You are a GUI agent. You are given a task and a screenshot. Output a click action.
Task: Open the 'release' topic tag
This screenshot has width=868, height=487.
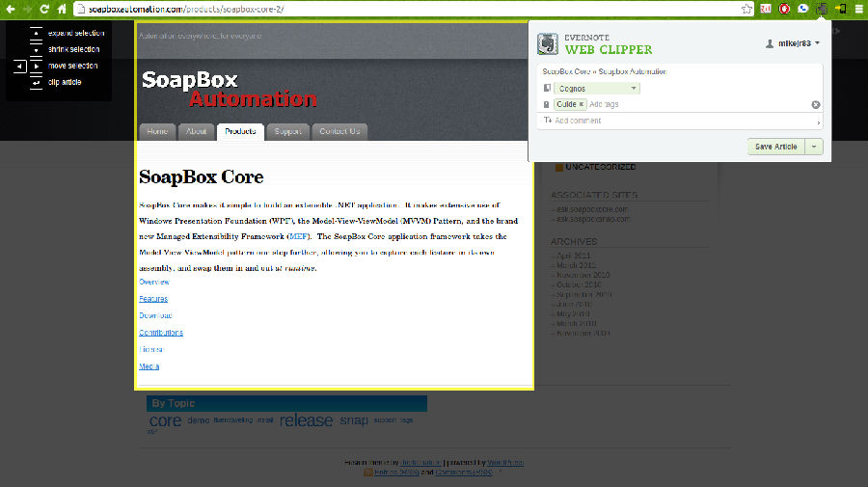click(x=306, y=420)
